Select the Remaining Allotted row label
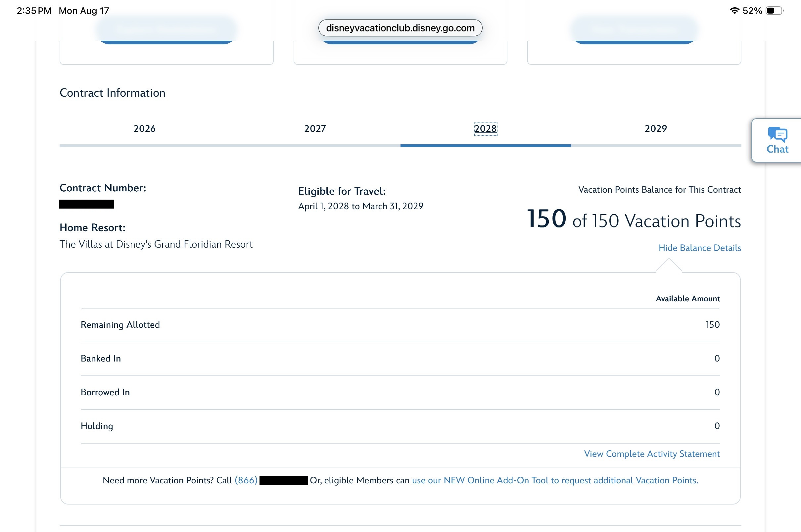The width and height of the screenshot is (801, 532). 120,325
